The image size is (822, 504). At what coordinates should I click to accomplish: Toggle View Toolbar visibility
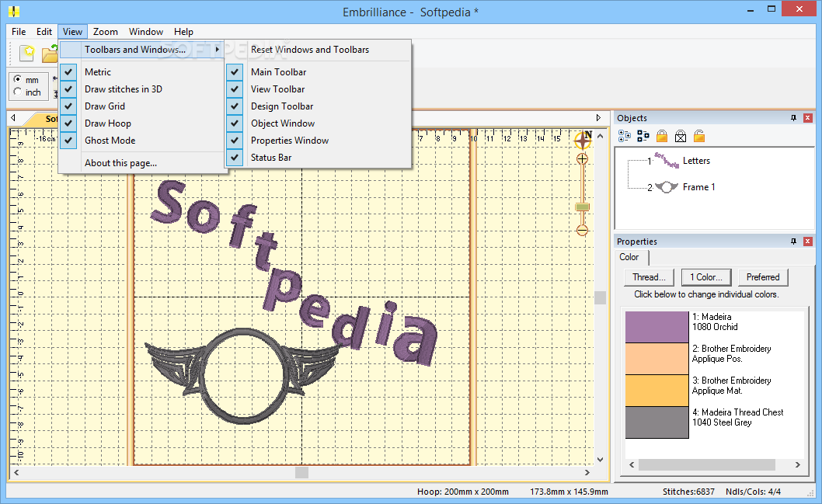(319, 89)
